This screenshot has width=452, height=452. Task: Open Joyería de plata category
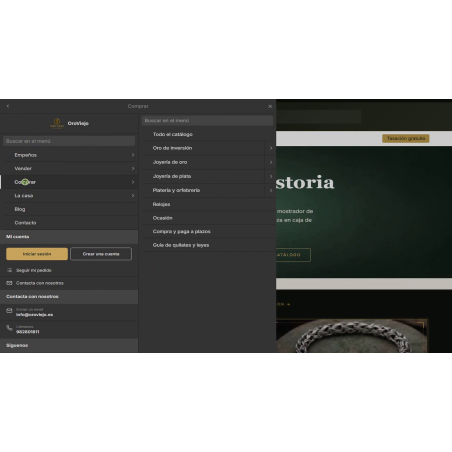point(172,176)
